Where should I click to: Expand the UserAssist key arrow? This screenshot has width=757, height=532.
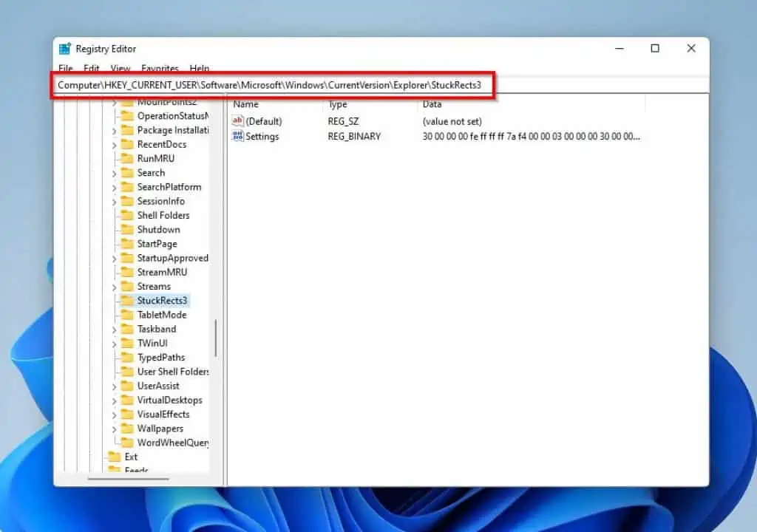(x=114, y=386)
